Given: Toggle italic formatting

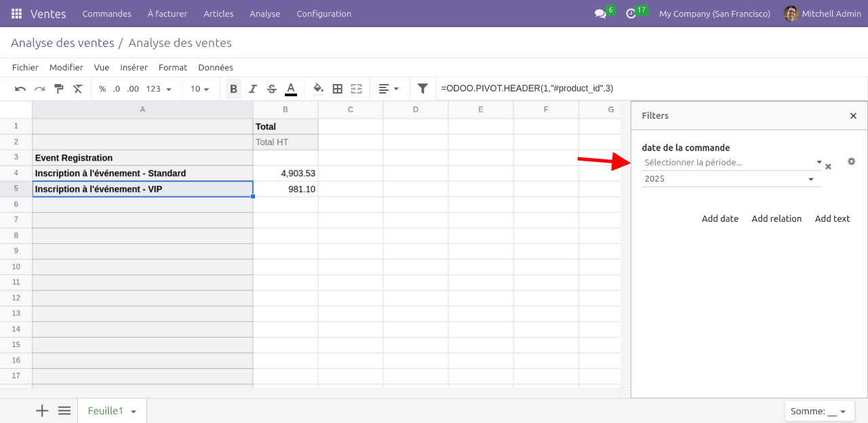Looking at the screenshot, I should tap(253, 89).
